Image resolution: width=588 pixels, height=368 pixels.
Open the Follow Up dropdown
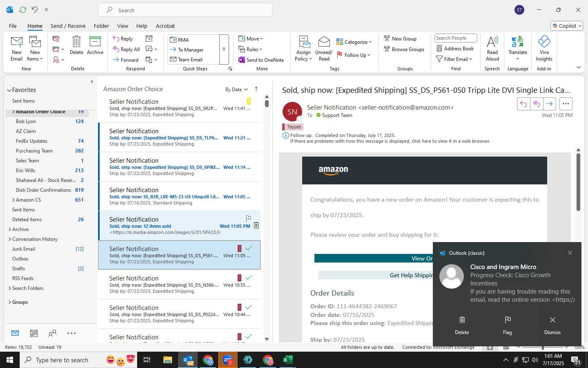pos(354,55)
